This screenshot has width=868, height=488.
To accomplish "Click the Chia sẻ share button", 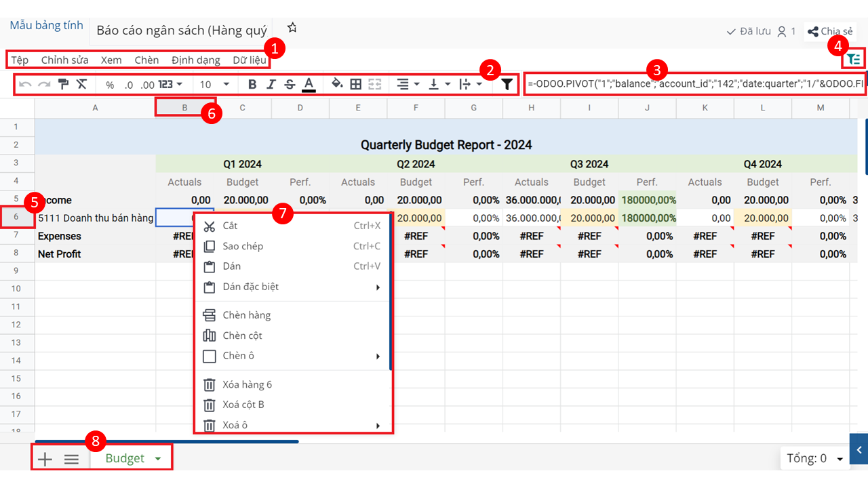I will (830, 31).
